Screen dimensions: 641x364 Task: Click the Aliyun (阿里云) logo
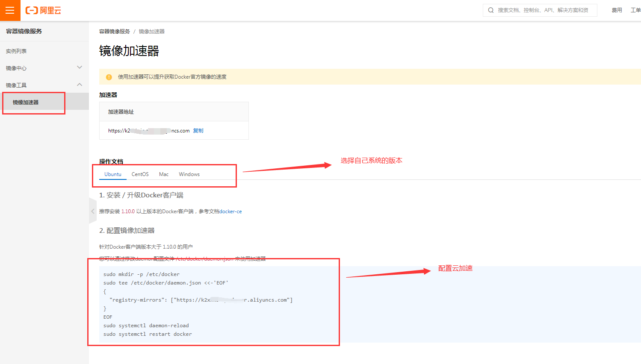42,10
